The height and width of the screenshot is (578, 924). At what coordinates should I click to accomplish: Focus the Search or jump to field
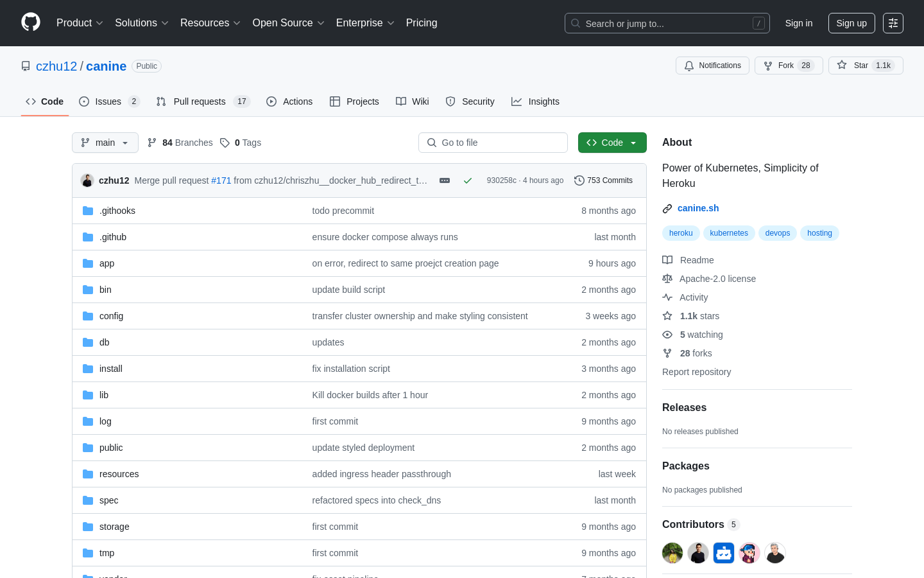point(667,23)
